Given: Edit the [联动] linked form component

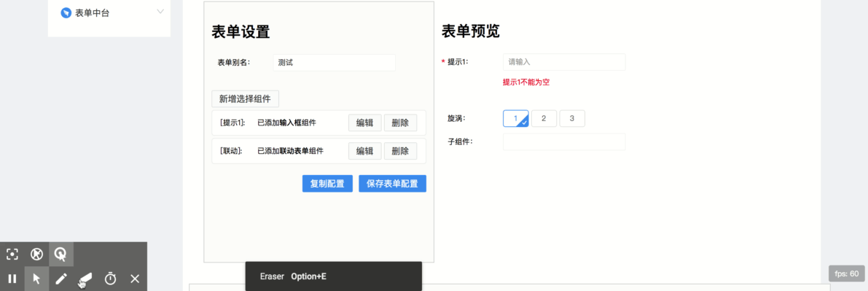Looking at the screenshot, I should pyautogui.click(x=365, y=151).
